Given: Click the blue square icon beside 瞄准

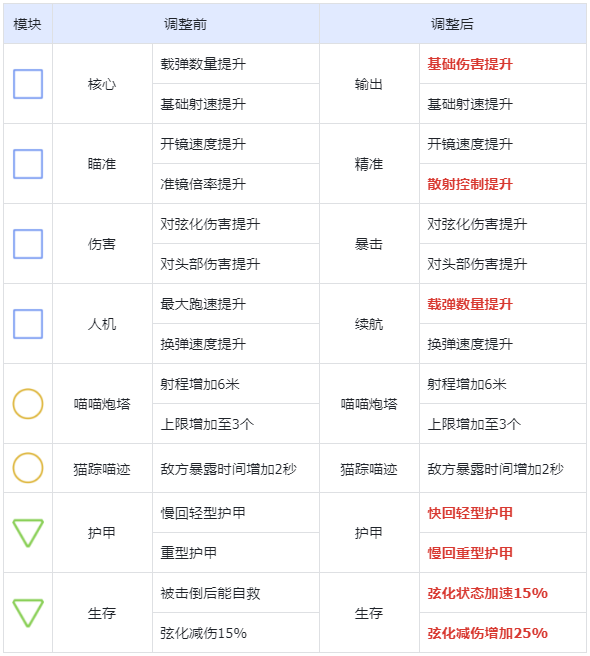Looking at the screenshot, I should click(x=28, y=164).
